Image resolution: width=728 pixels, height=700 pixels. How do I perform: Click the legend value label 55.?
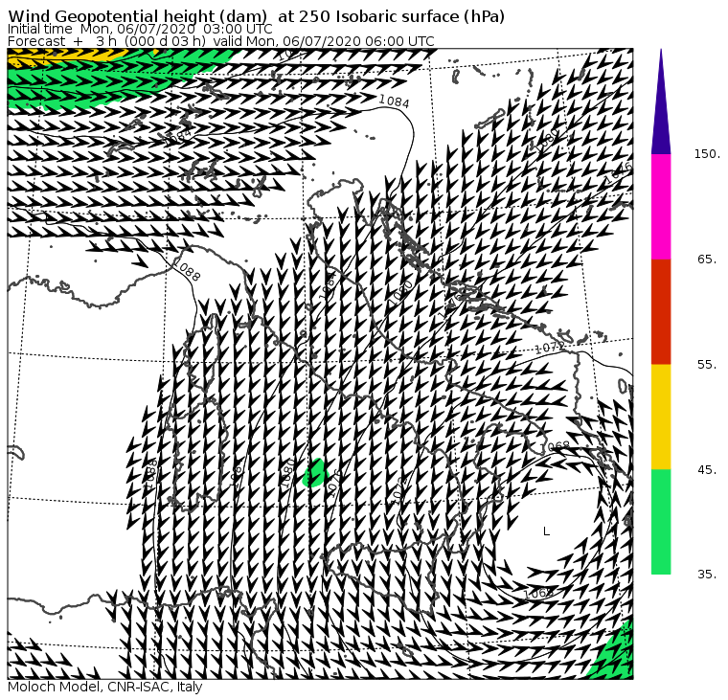coord(708,365)
